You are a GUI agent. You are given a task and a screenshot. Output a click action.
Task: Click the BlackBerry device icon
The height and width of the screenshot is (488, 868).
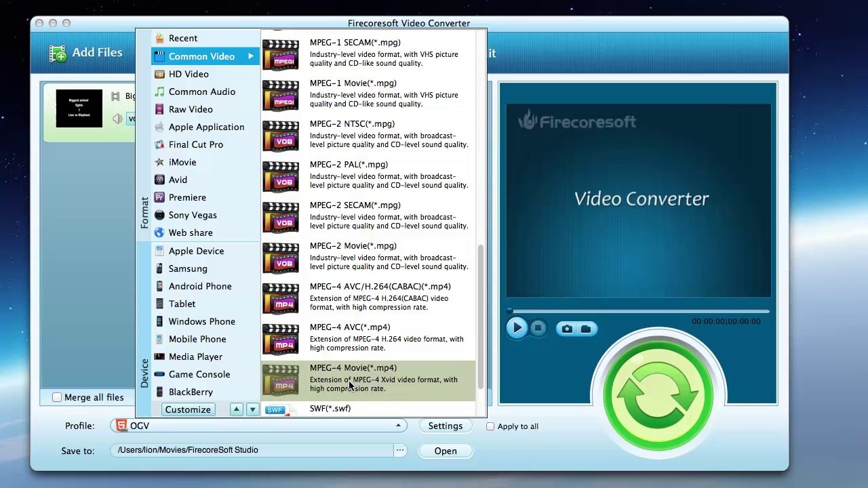159,392
